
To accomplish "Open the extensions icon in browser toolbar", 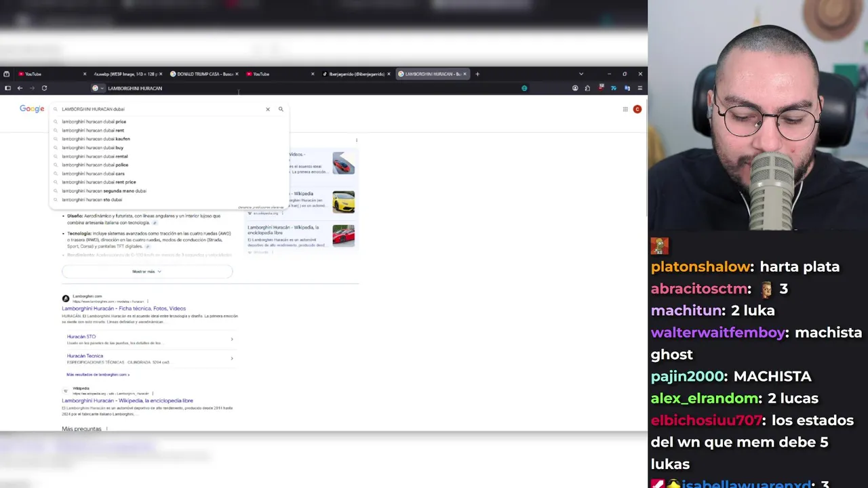I will (587, 88).
